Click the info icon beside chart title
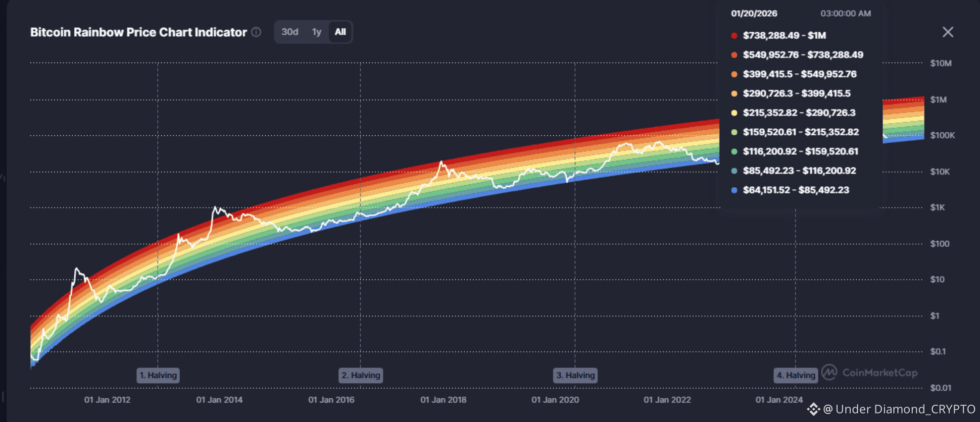The width and height of the screenshot is (980, 422). tap(256, 32)
